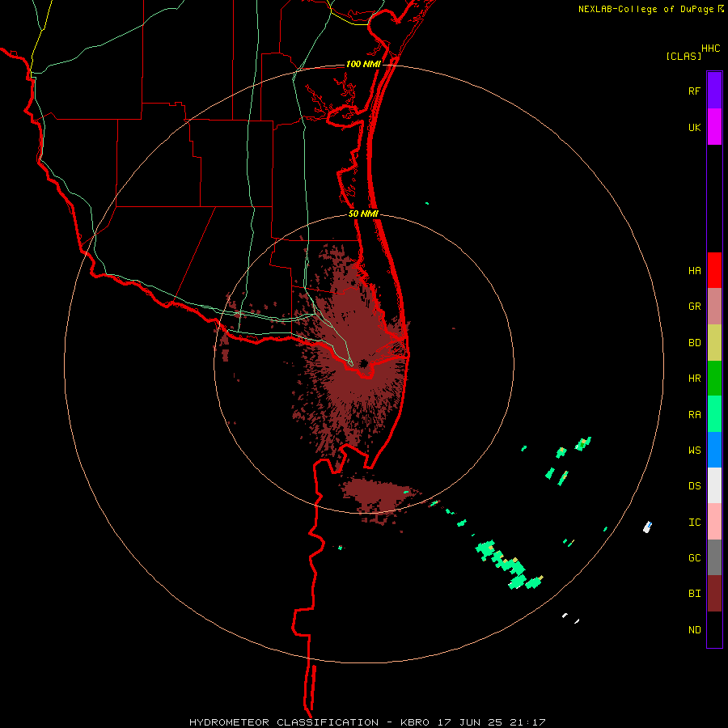Click the GR legend label
The height and width of the screenshot is (728, 728).
(694, 307)
